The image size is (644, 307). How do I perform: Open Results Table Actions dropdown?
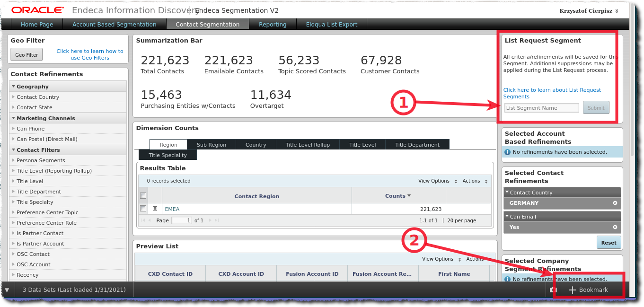tap(475, 181)
